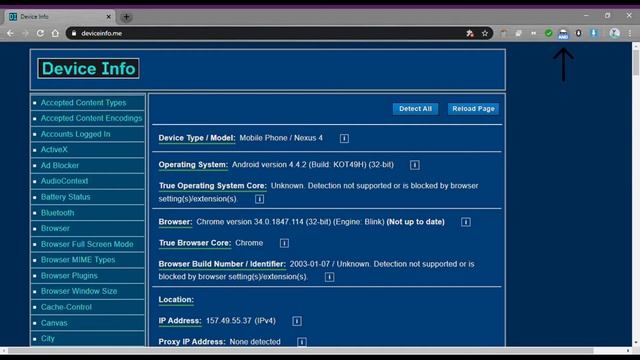The height and width of the screenshot is (360, 640).
Task: Select the Device Info browser tab
Action: point(60,17)
